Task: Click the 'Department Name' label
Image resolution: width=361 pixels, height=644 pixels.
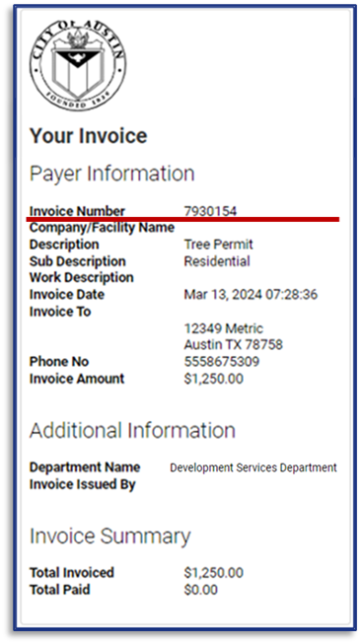Action: (x=85, y=467)
